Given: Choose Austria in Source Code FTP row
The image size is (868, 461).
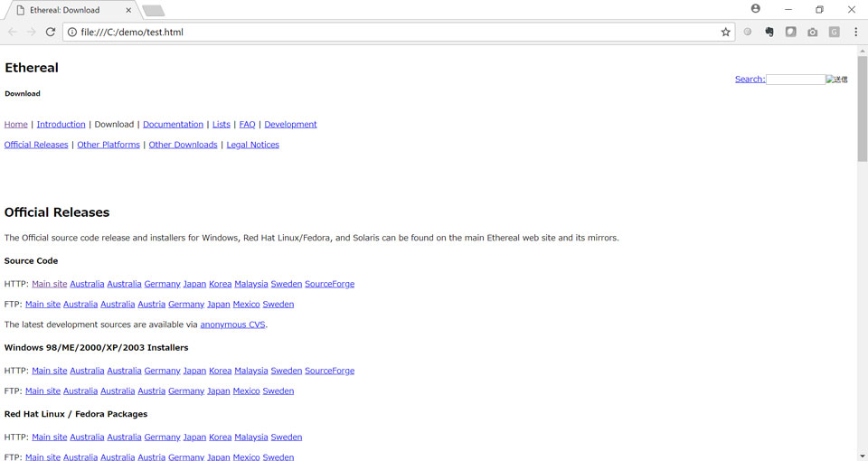Looking at the screenshot, I should tap(152, 305).
